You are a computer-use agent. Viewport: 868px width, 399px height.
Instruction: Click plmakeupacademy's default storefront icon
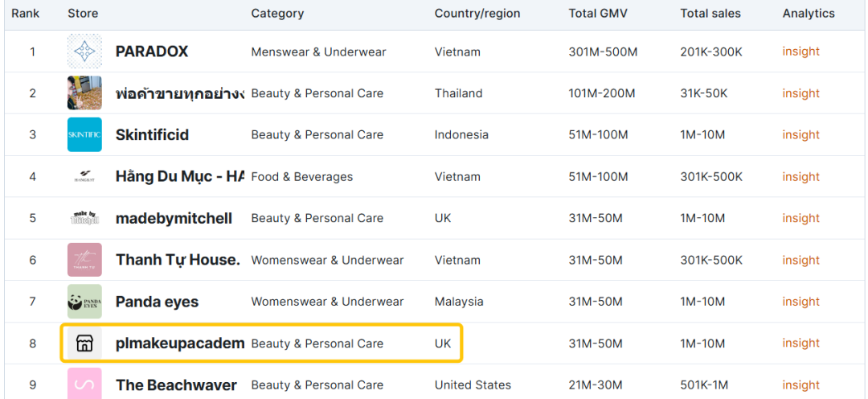click(84, 343)
